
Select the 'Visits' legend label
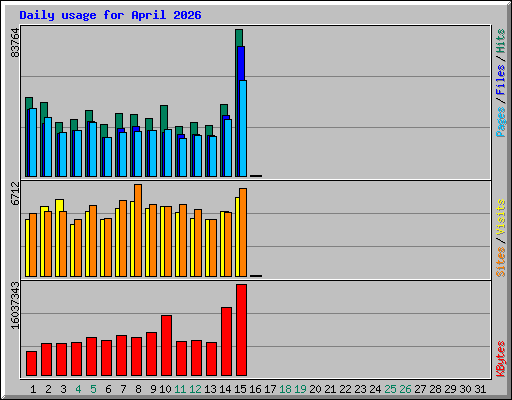[501, 218]
